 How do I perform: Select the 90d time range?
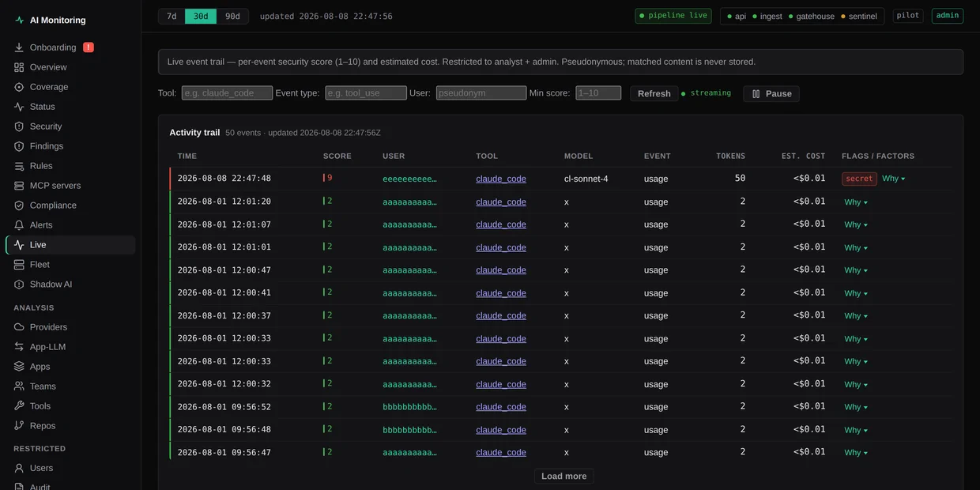click(232, 16)
